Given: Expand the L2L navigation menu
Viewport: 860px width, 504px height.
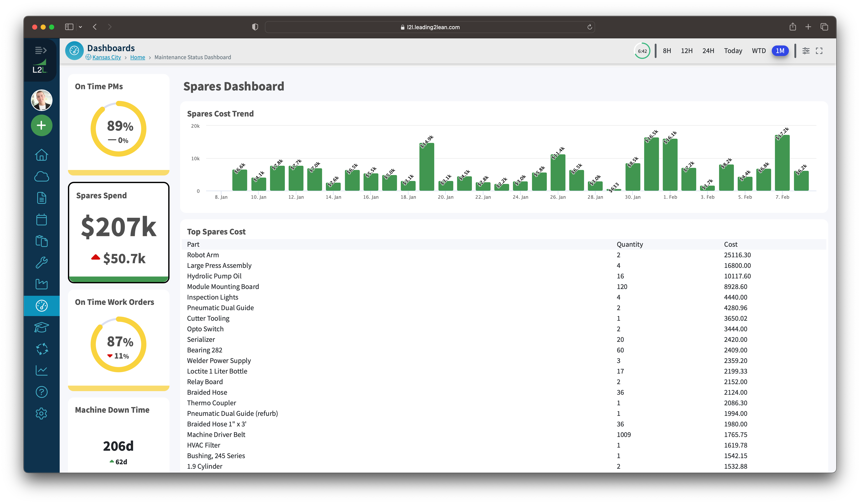Looking at the screenshot, I should tap(41, 51).
